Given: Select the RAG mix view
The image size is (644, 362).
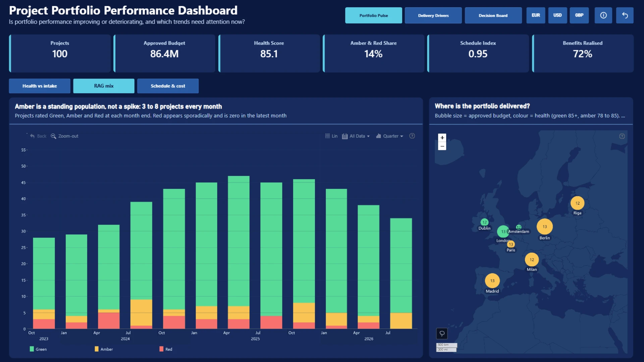Looking at the screenshot, I should point(104,86).
